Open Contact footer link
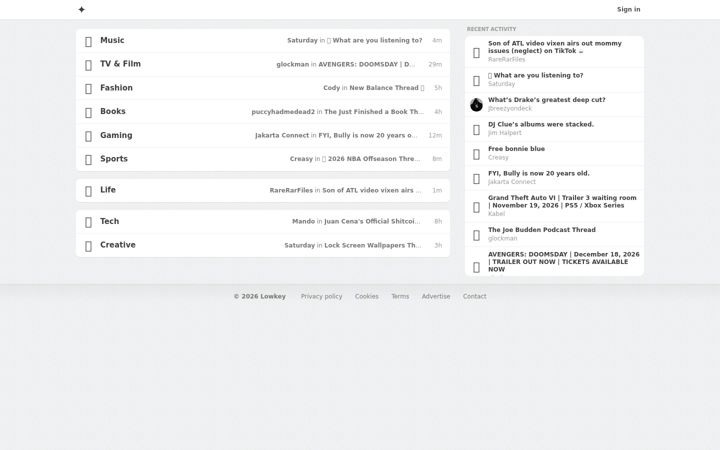 tap(474, 297)
